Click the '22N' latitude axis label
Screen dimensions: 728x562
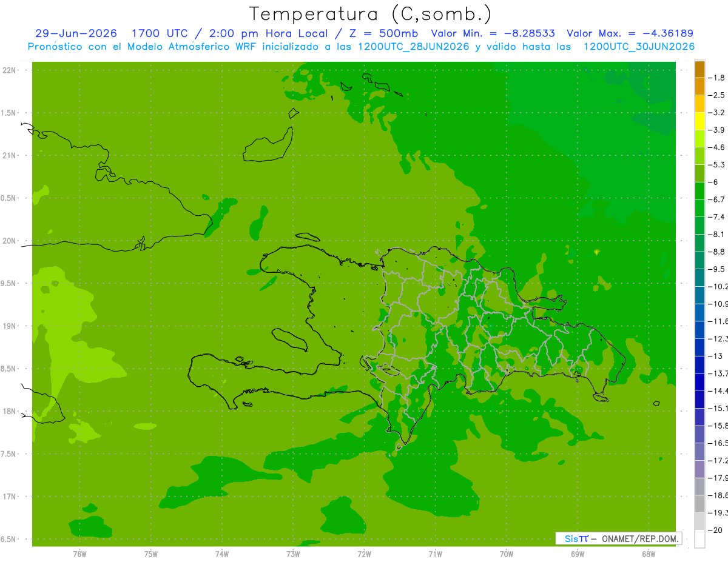(10, 70)
